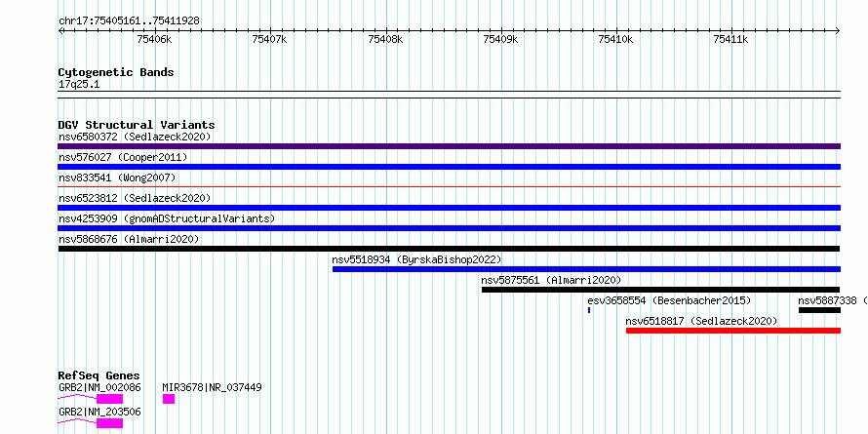The height and width of the screenshot is (434, 868).
Task: Click the 75407k ruler tick label
Action: [x=269, y=39]
